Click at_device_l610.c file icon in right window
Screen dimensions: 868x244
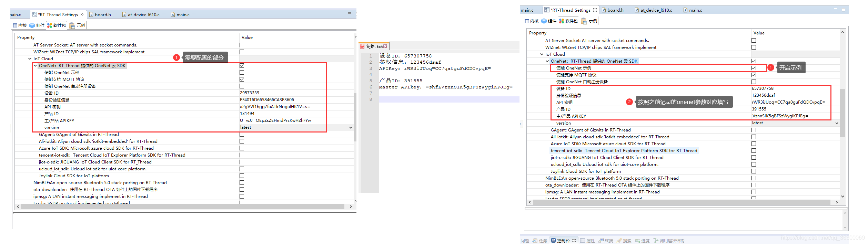click(x=637, y=10)
